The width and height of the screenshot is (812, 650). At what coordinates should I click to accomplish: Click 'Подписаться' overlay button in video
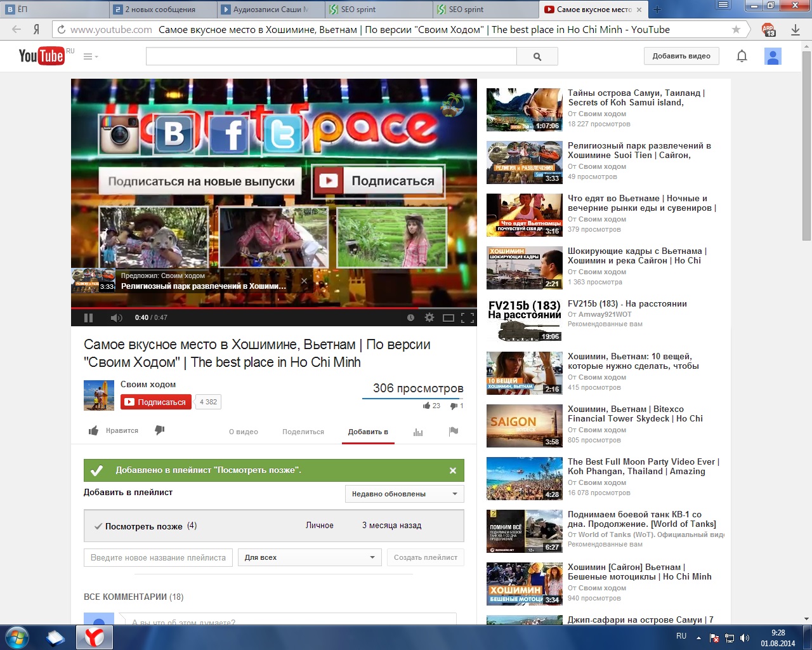click(379, 181)
